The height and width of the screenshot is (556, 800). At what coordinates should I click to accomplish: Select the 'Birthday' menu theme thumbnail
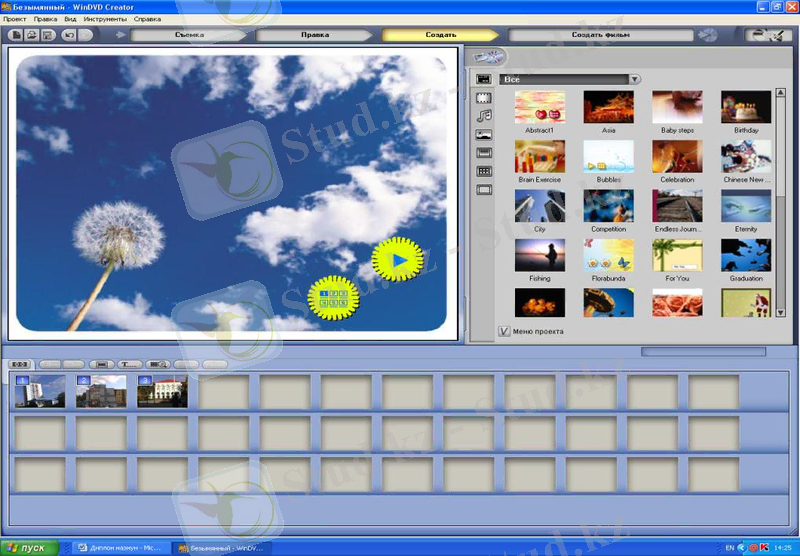click(x=746, y=107)
